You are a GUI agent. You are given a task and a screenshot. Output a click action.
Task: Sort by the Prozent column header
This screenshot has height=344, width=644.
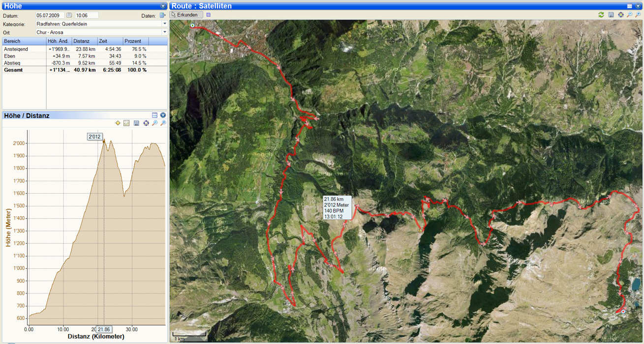click(x=136, y=41)
